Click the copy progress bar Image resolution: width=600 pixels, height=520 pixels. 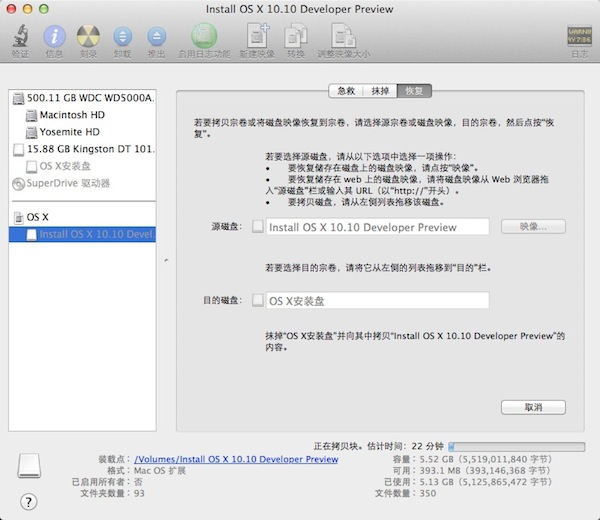(x=517, y=447)
